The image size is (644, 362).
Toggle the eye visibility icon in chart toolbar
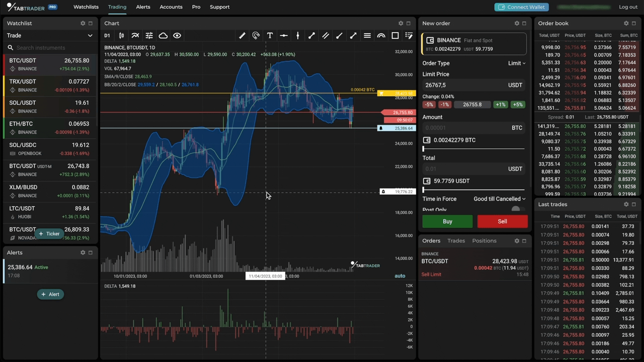coord(177,36)
